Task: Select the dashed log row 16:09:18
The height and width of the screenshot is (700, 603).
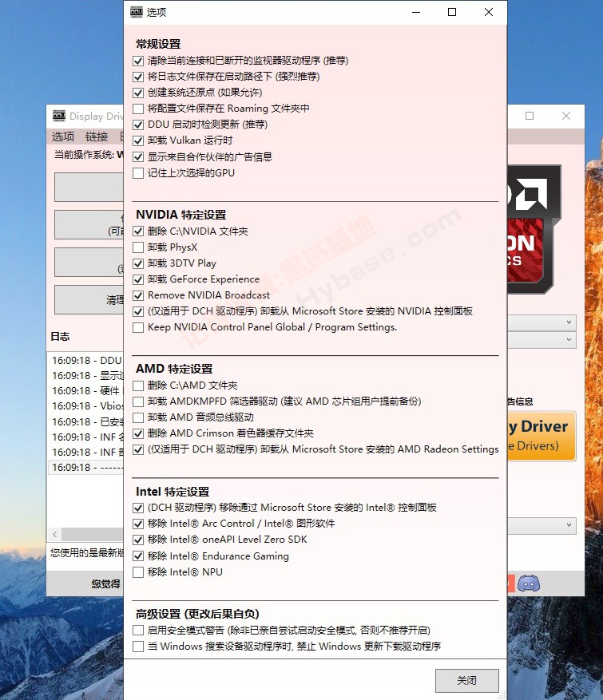Action: (86, 468)
